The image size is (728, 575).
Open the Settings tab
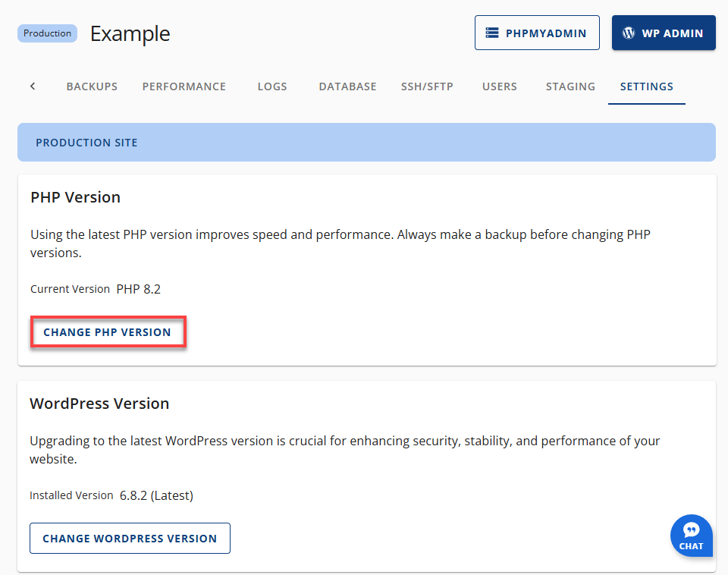646,86
